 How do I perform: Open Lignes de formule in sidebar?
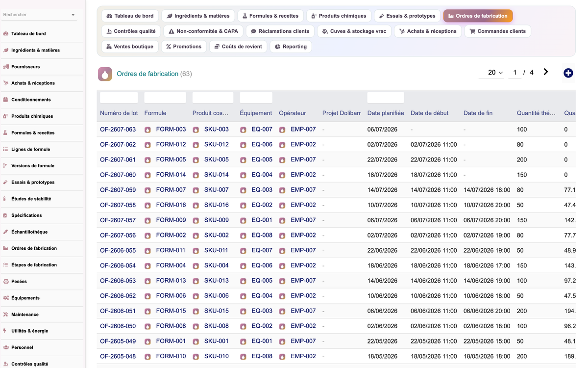tap(31, 149)
